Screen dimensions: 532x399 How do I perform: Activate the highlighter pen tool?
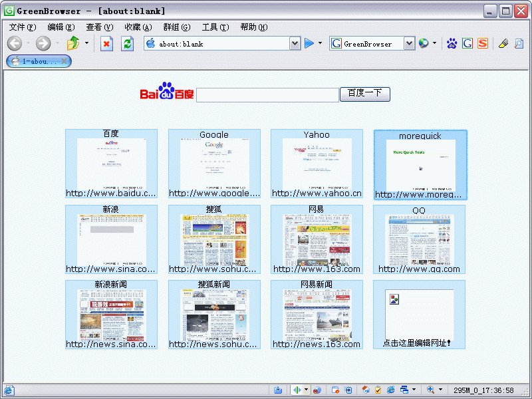[503, 43]
